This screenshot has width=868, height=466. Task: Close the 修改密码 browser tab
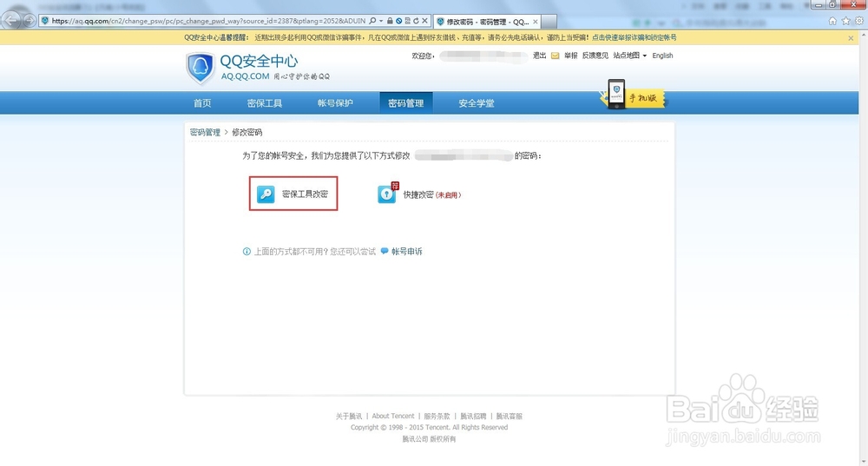[x=536, y=22]
